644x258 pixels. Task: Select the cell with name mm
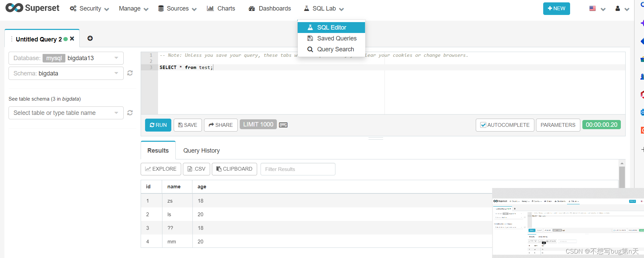(x=177, y=242)
